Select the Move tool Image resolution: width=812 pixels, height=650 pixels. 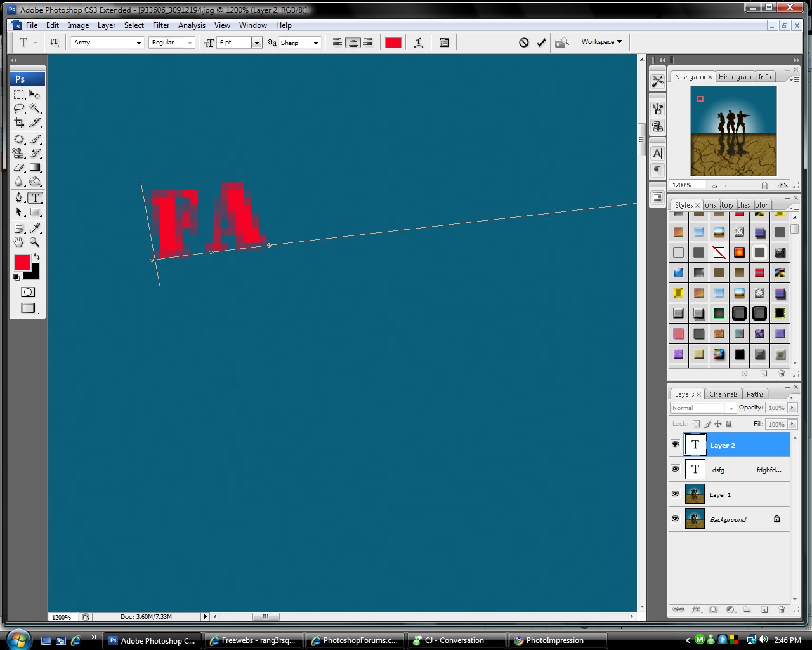36,95
